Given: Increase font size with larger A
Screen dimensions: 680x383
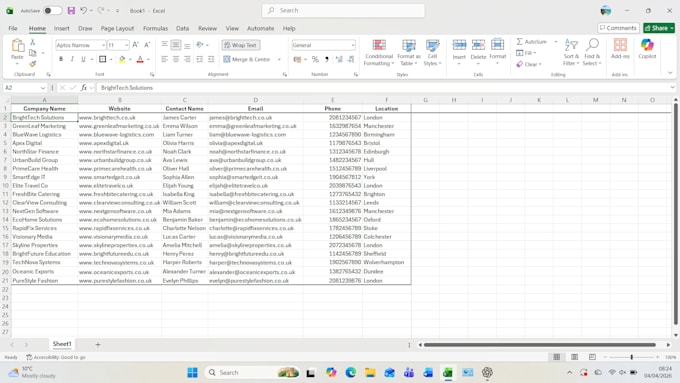Looking at the screenshot, I should tap(135, 45).
